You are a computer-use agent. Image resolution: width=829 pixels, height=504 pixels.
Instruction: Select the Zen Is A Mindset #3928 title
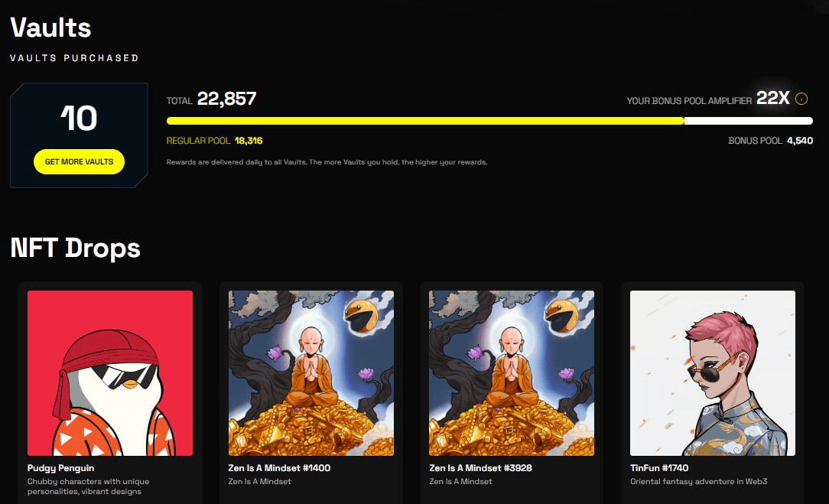(480, 468)
